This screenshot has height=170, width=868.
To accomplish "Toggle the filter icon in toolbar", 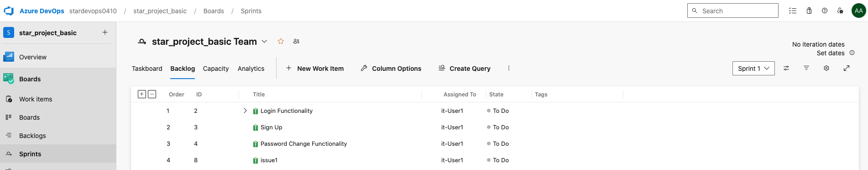I will coord(806,68).
